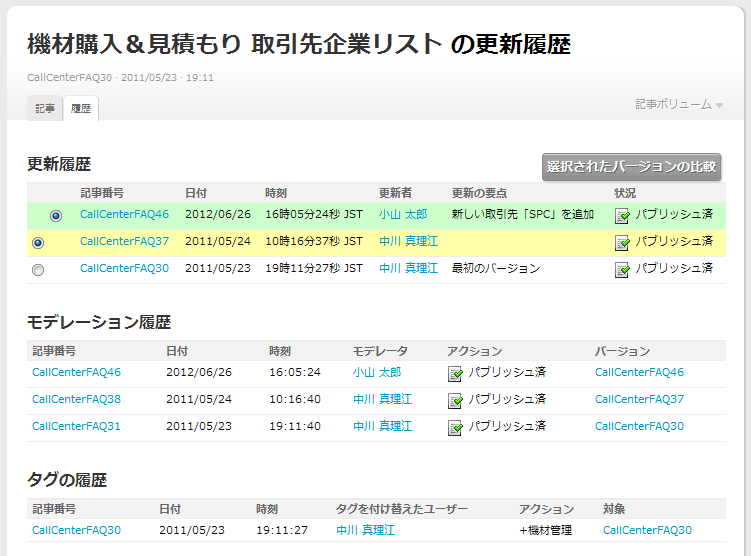The height and width of the screenshot is (556, 751).
Task: Open 小山 太郎 moderator link
Action: point(377,372)
